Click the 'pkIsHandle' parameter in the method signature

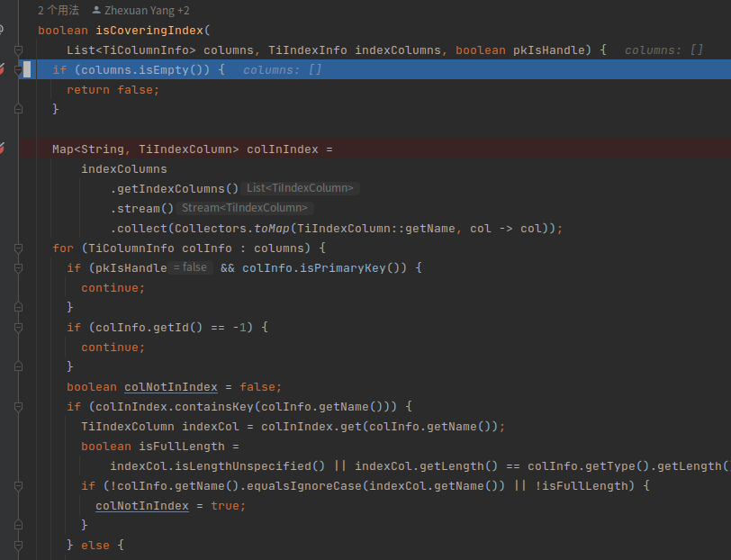(549, 50)
